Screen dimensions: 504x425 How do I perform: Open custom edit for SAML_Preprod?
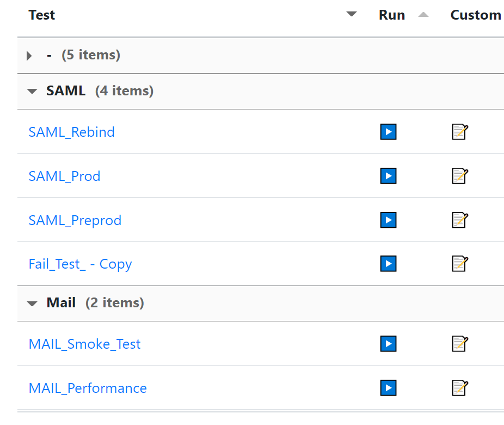(460, 220)
